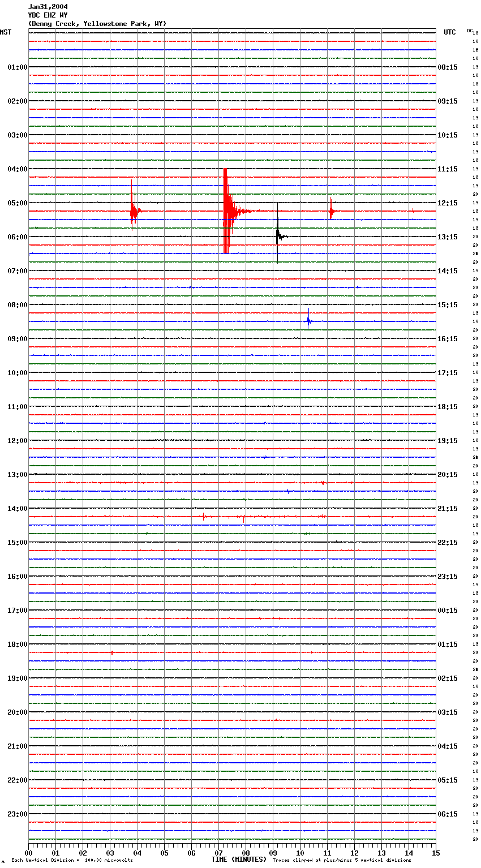Click the 21:15 UTC time label

(x=448, y=509)
